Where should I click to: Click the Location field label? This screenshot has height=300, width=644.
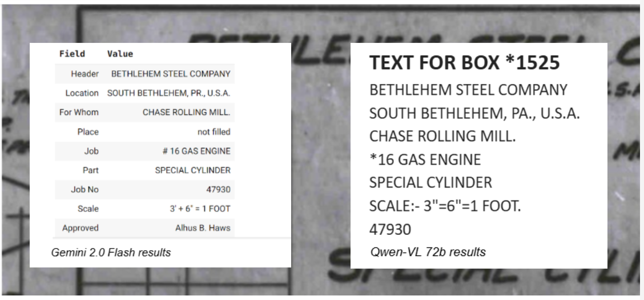coord(82,93)
